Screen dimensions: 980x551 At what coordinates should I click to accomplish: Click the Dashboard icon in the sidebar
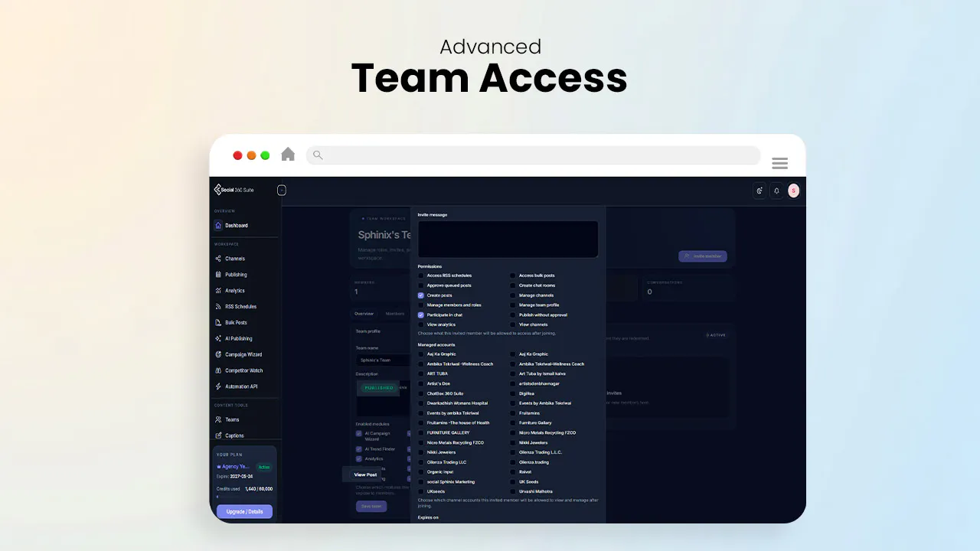(x=218, y=226)
